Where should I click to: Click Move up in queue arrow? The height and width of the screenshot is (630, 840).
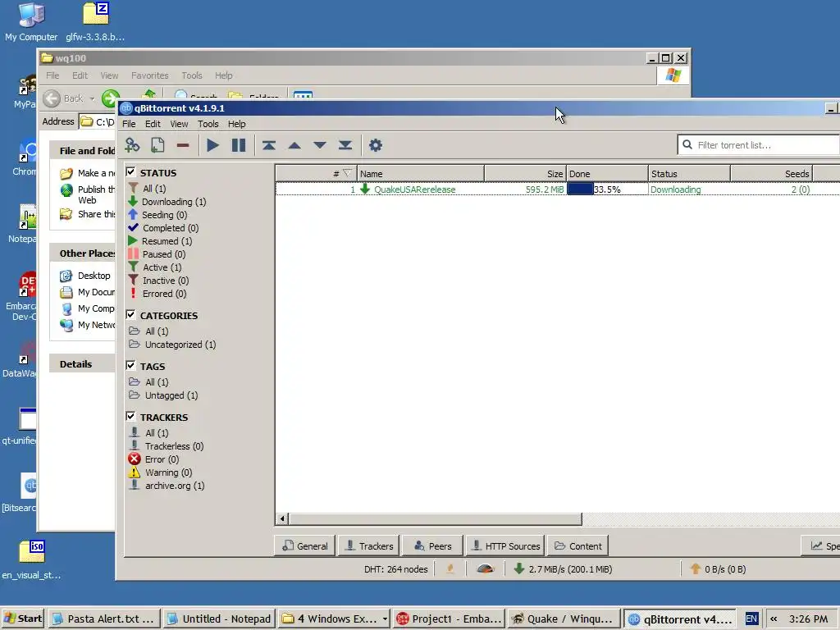pyautogui.click(x=294, y=145)
